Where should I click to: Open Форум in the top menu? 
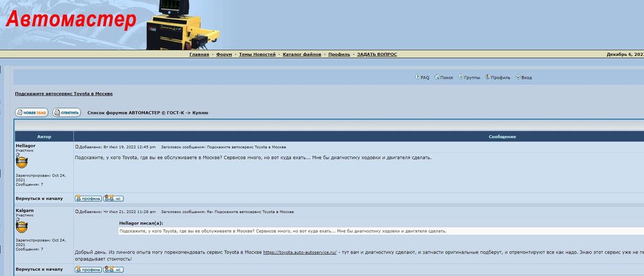224,54
